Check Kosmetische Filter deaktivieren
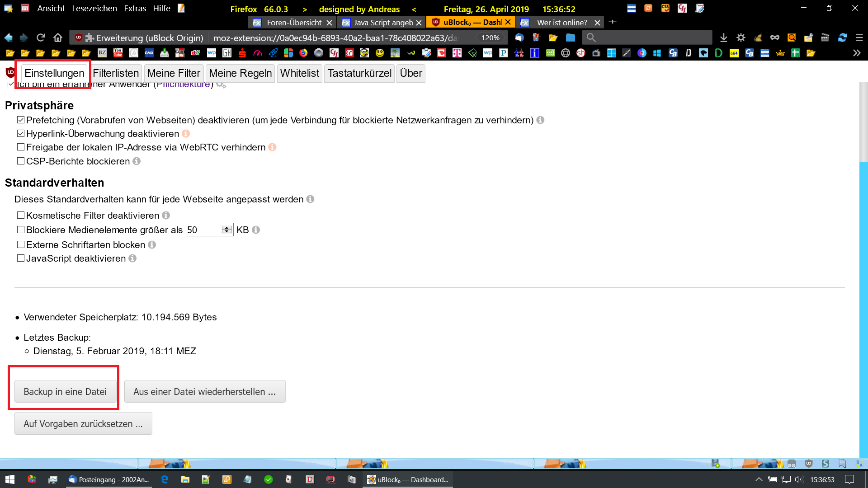Image resolution: width=868 pixels, height=488 pixels. pyautogui.click(x=21, y=216)
